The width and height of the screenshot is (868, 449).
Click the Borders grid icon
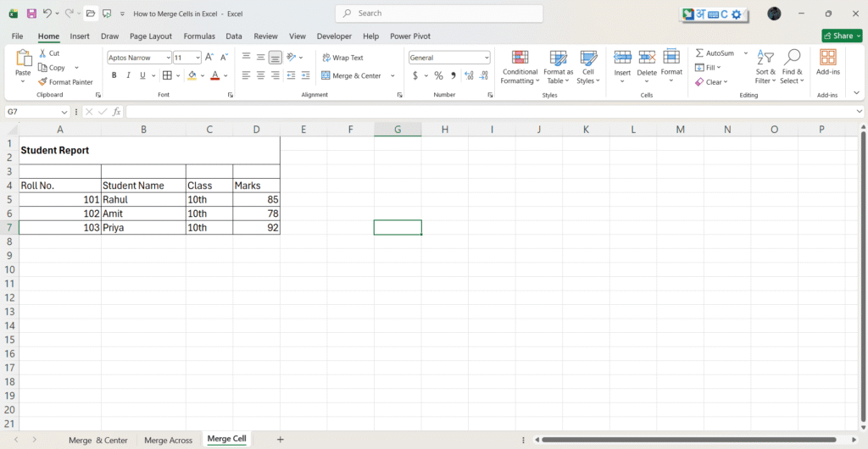point(167,75)
